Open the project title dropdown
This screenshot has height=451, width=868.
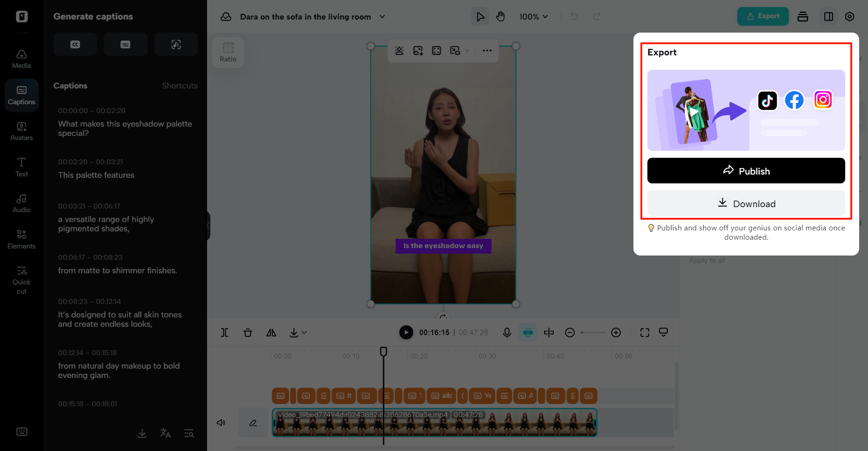pos(382,16)
